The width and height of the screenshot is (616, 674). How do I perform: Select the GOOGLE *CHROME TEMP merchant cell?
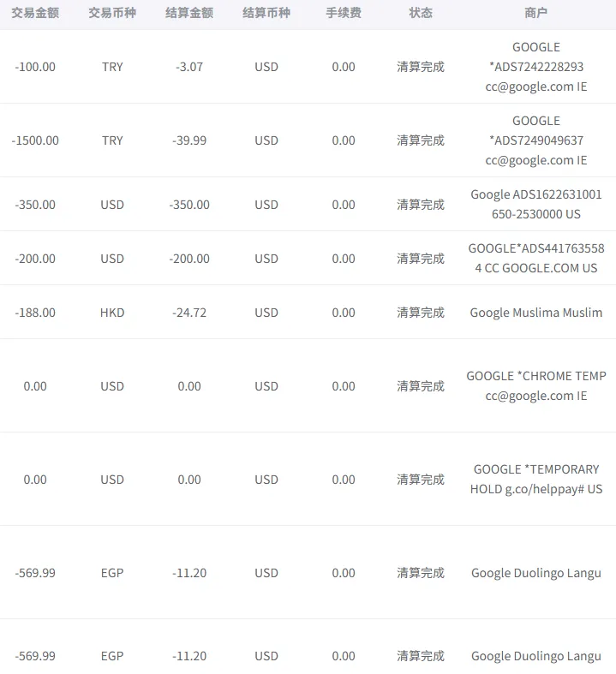[x=535, y=385]
